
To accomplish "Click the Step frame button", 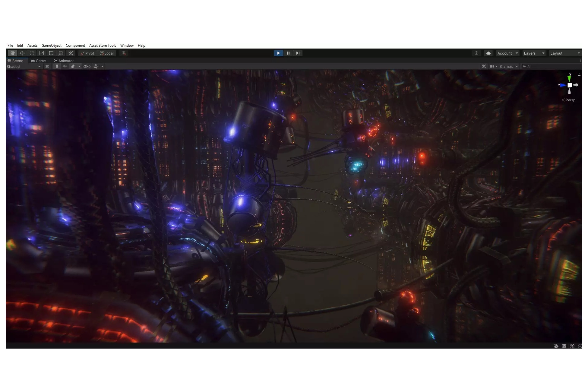I will 298,53.
